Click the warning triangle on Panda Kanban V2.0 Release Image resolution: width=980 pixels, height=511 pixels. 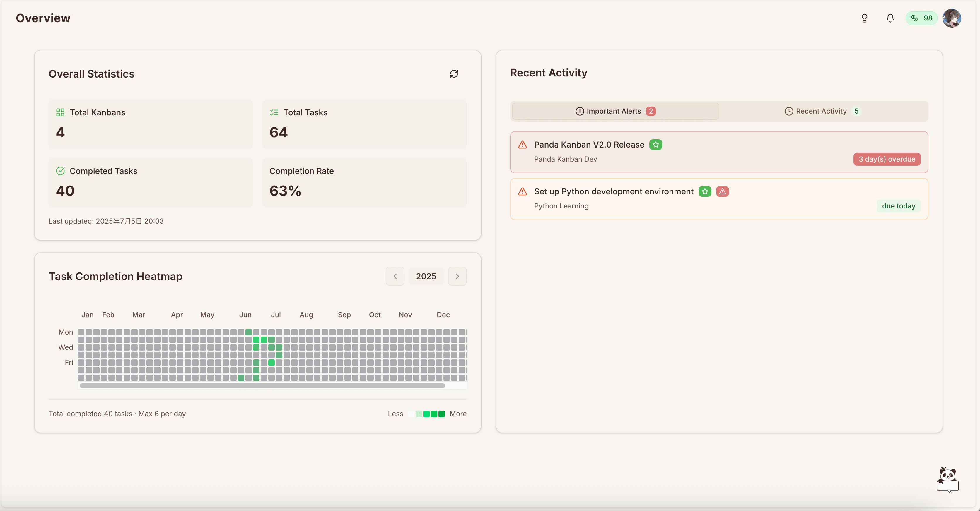click(522, 145)
